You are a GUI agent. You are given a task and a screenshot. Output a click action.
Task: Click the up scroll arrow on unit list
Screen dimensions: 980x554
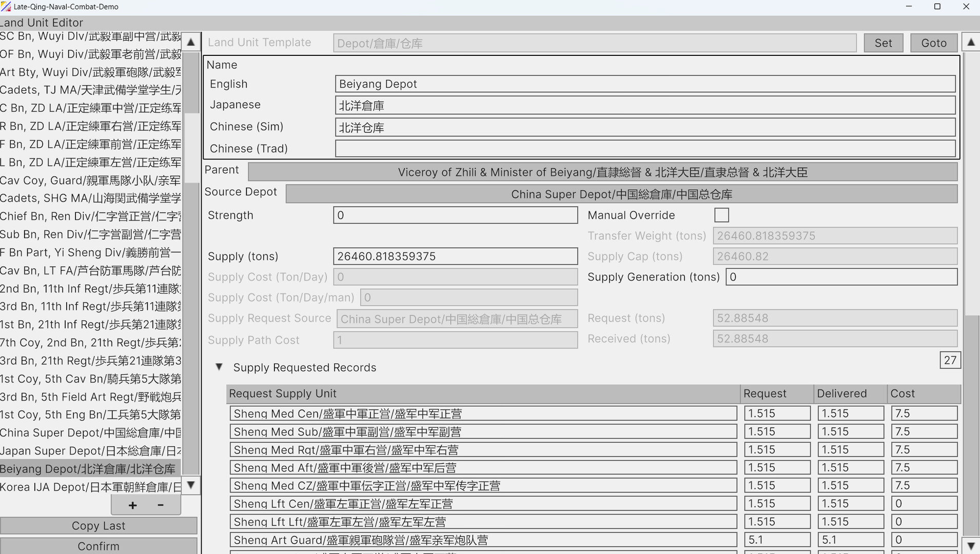190,42
